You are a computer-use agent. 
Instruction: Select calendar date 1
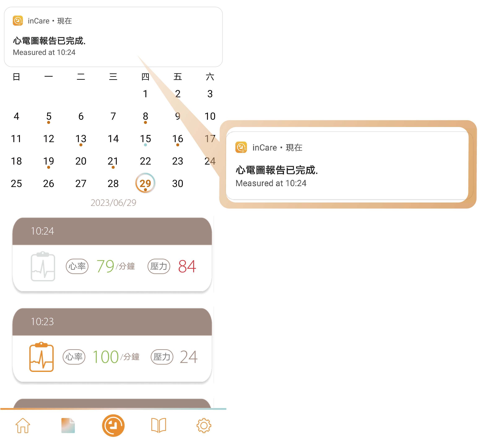click(x=145, y=94)
